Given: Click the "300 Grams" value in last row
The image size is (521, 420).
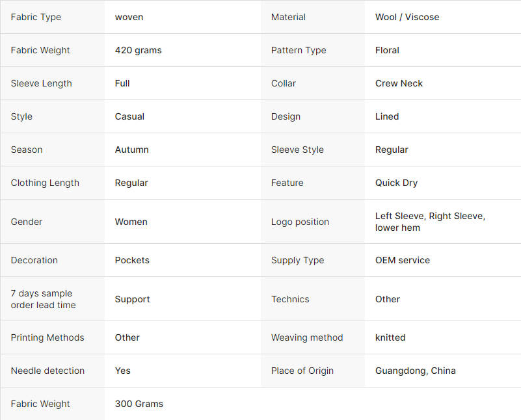Looking at the screenshot, I should 139,404.
